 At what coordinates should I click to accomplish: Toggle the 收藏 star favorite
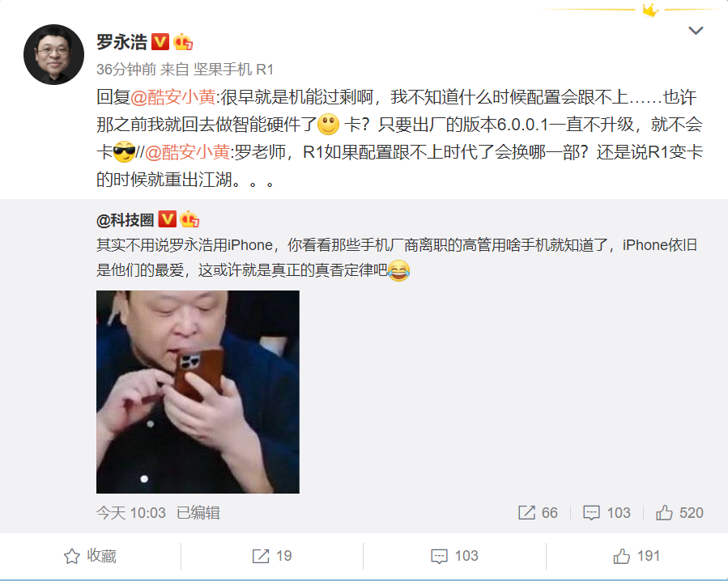90,556
